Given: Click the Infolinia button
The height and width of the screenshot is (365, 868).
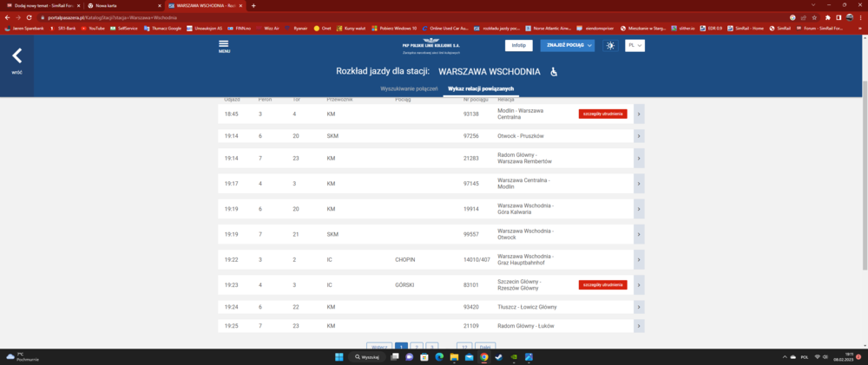Looking at the screenshot, I should point(518,45).
